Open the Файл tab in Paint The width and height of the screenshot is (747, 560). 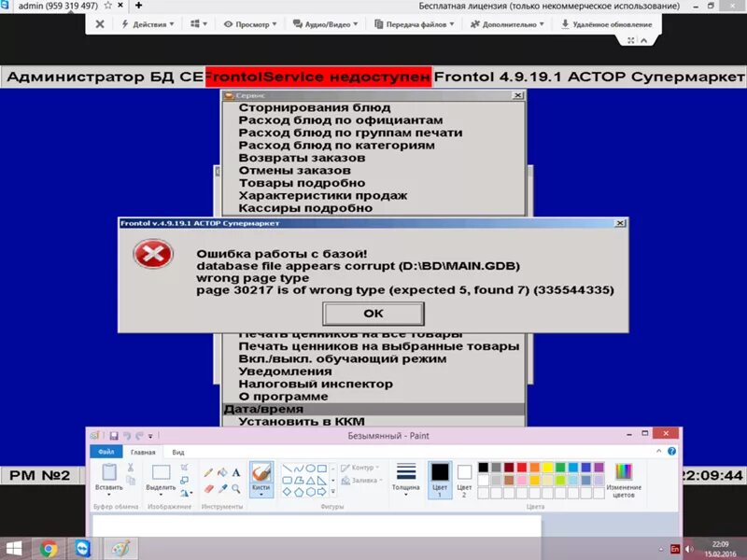coord(106,452)
